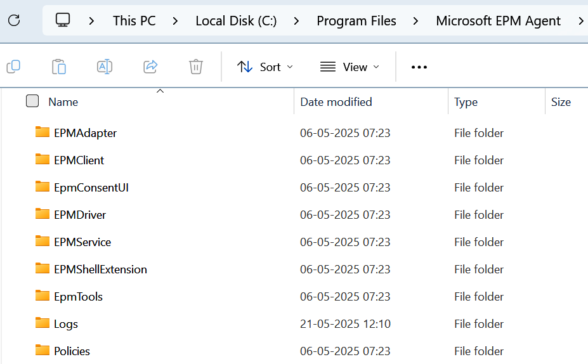Select the EPMDriver folder icon
588x364 pixels.
point(42,214)
